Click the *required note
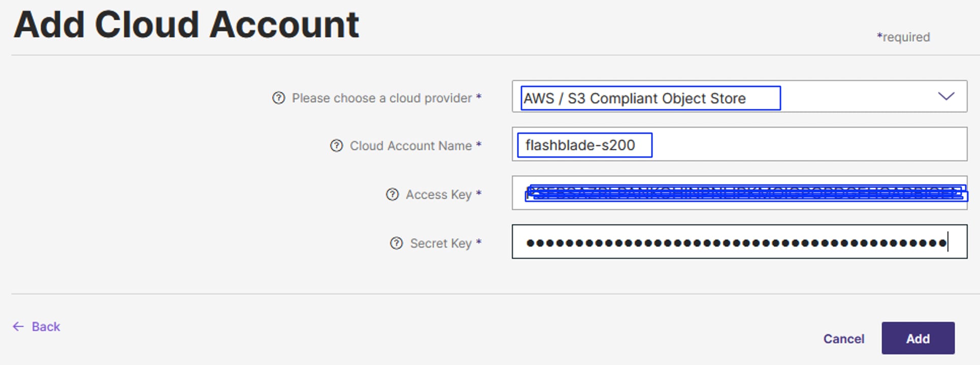980x365 pixels. point(903,37)
